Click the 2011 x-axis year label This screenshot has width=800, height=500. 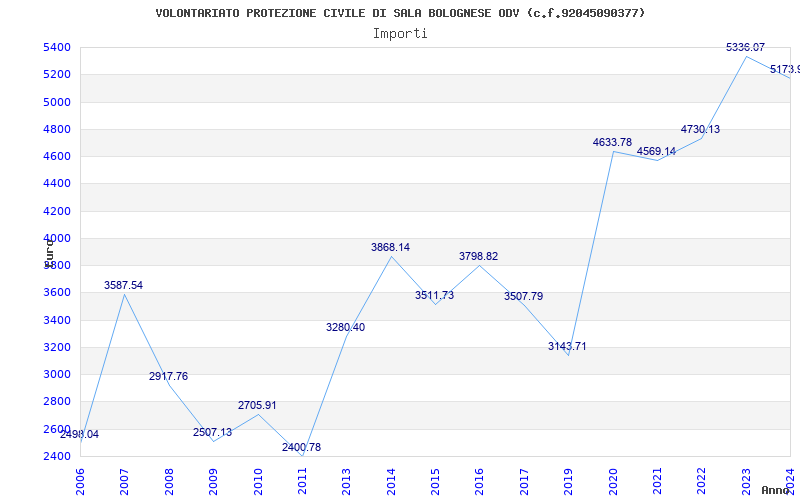[303, 482]
